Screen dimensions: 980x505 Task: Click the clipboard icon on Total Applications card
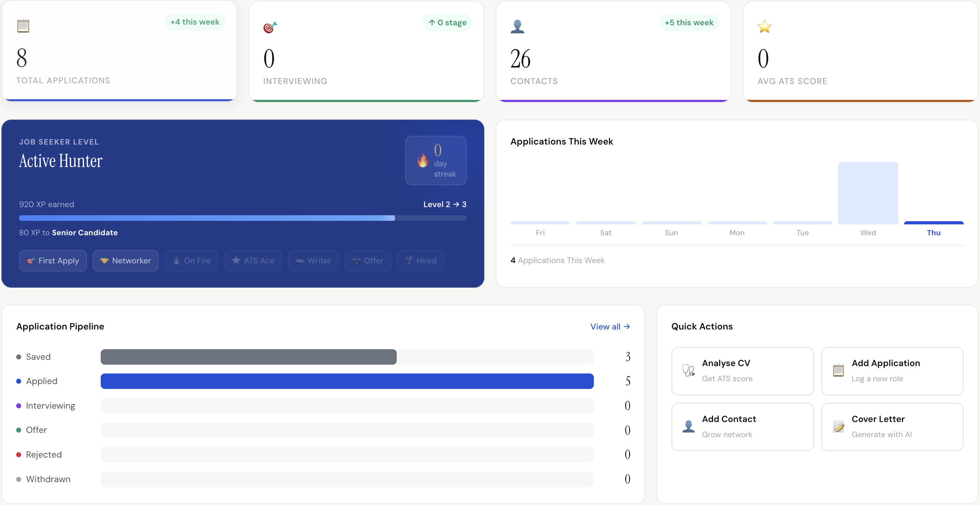23,26
